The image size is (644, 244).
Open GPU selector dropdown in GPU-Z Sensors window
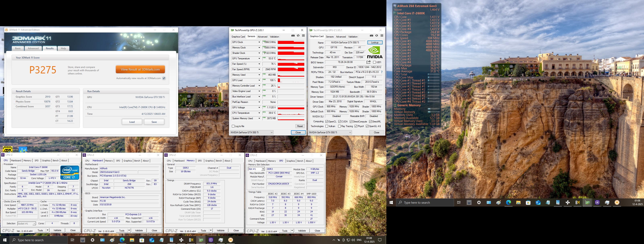point(252,132)
